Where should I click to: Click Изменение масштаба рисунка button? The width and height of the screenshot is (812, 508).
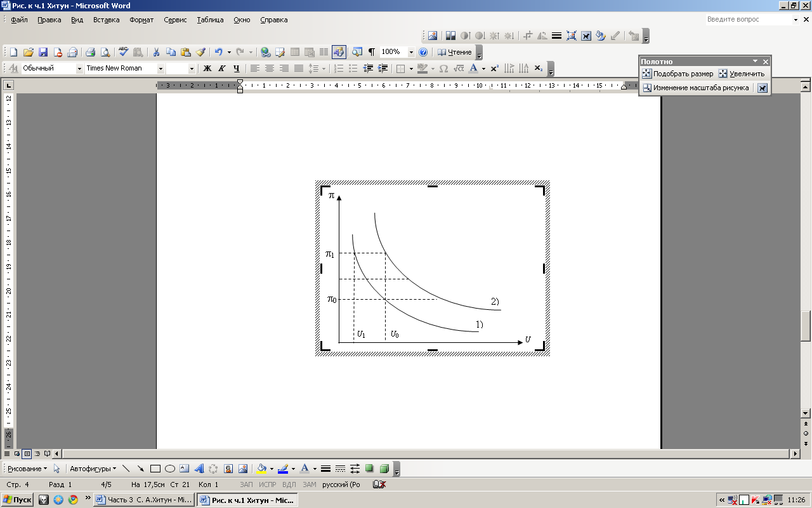pos(696,88)
